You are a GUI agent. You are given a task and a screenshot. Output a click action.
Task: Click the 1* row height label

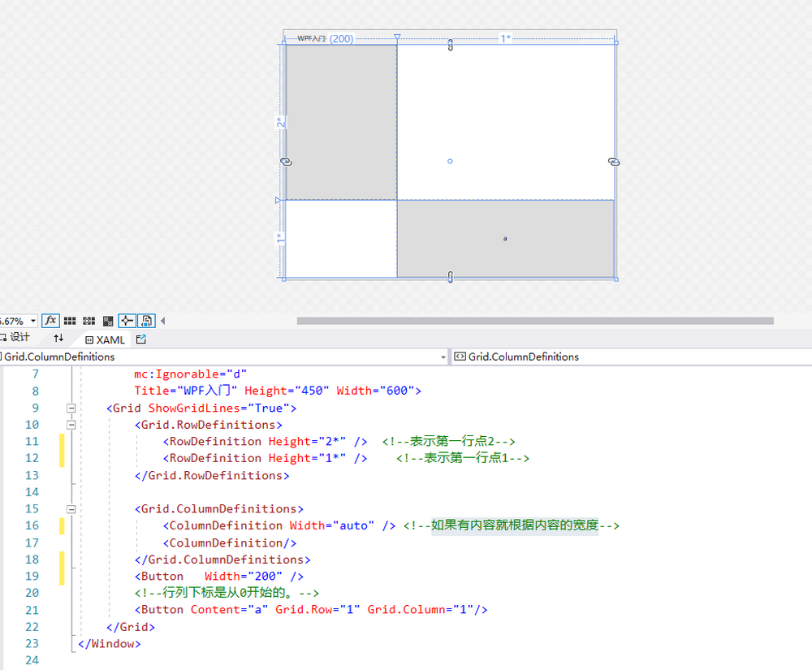(x=280, y=238)
